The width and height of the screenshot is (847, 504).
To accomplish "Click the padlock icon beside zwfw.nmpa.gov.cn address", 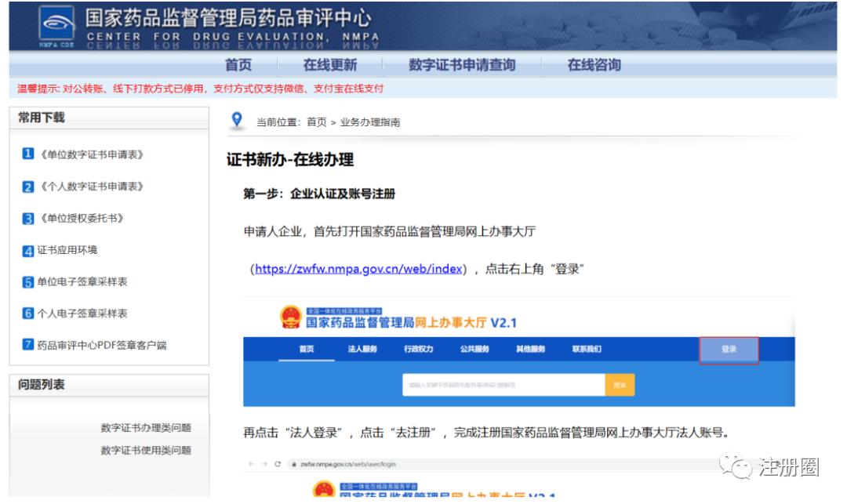I will point(293,463).
